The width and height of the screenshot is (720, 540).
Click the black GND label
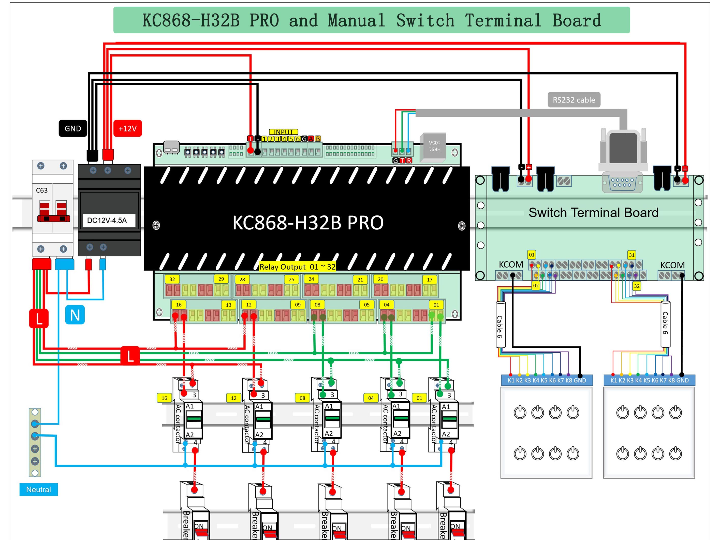(x=73, y=129)
